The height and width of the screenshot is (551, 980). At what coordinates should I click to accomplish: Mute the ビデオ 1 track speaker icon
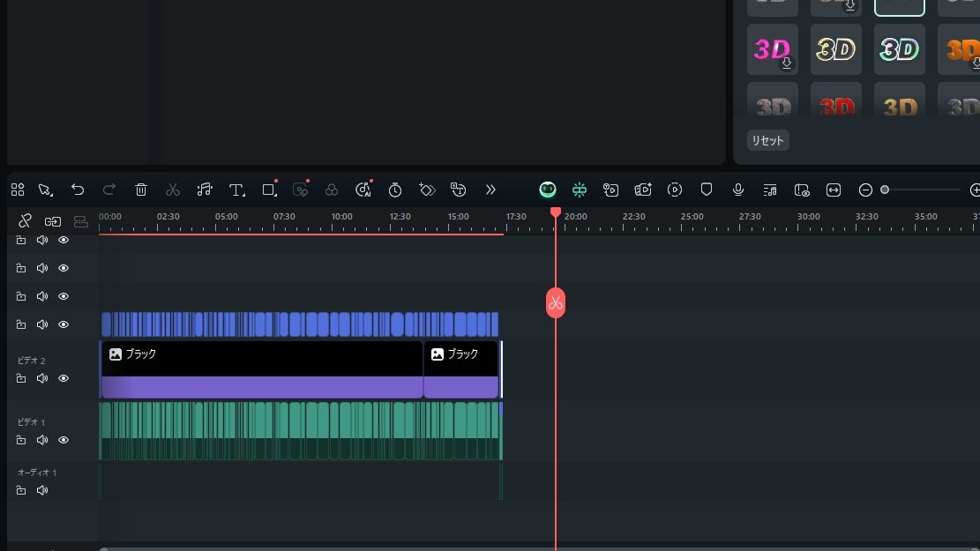[42, 440]
